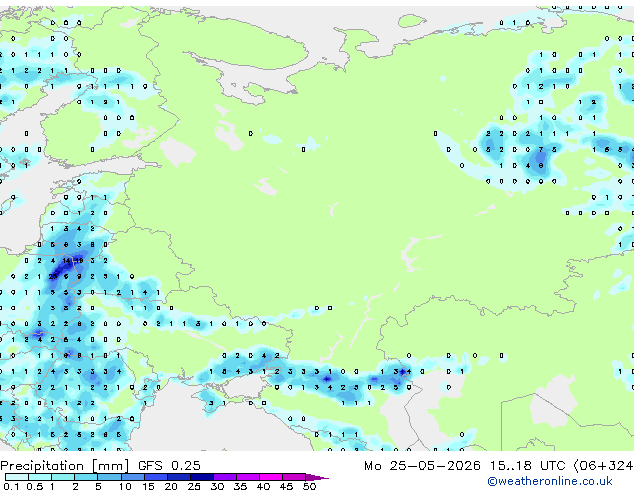
Task: Click the legend label '0.1'
Action: click(11, 486)
